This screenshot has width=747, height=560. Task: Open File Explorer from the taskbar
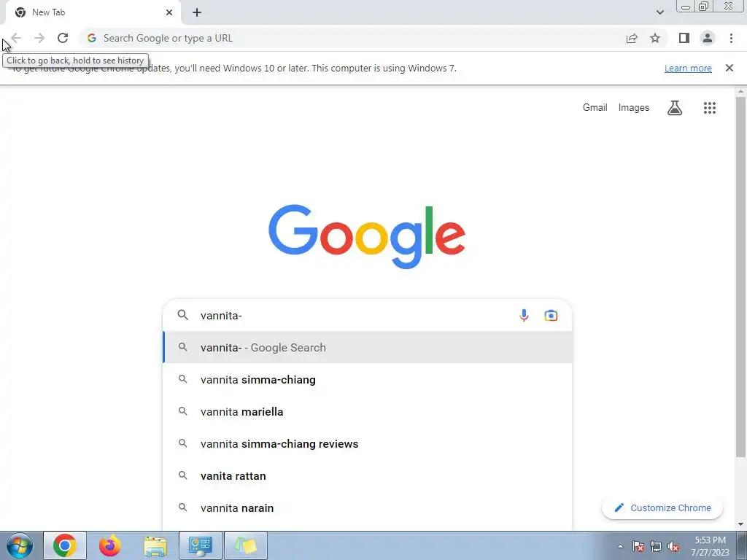pos(155,545)
